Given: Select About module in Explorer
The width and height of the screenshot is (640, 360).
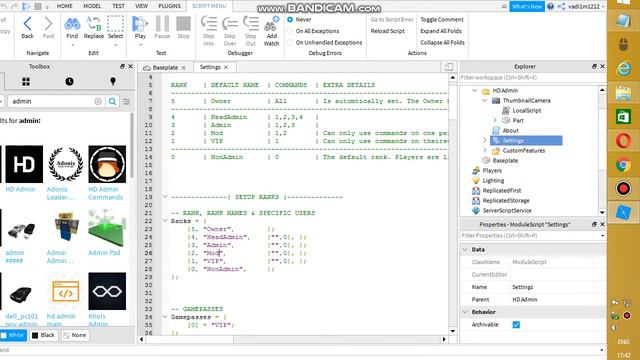Looking at the screenshot, I should coord(510,131).
